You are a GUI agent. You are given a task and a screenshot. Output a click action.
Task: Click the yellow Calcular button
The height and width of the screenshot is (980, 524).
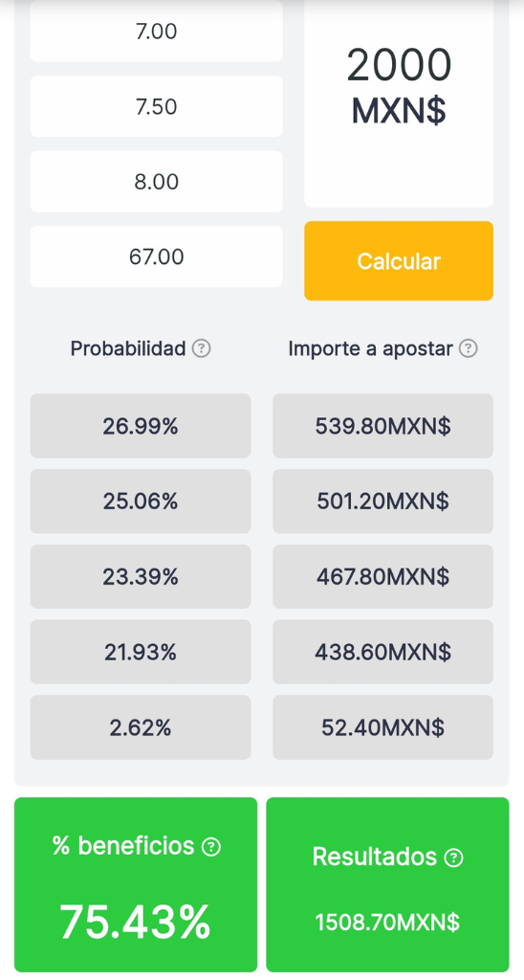click(x=399, y=260)
